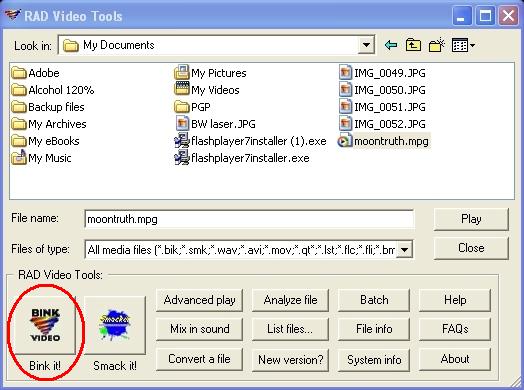This screenshot has width=524, height=390.
Task: Select the IMG_0052.JPG file
Action: click(x=382, y=124)
